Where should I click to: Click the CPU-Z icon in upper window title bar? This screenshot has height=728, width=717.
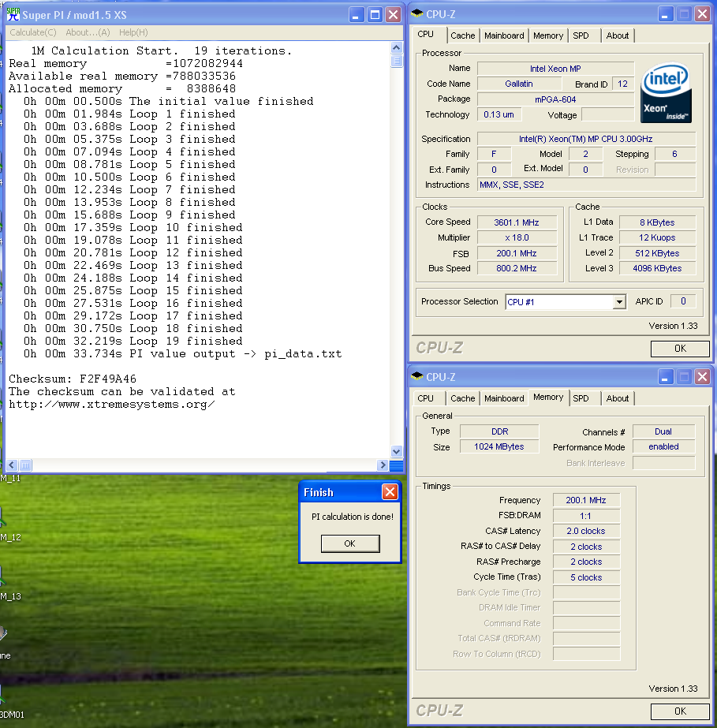pyautogui.click(x=417, y=13)
